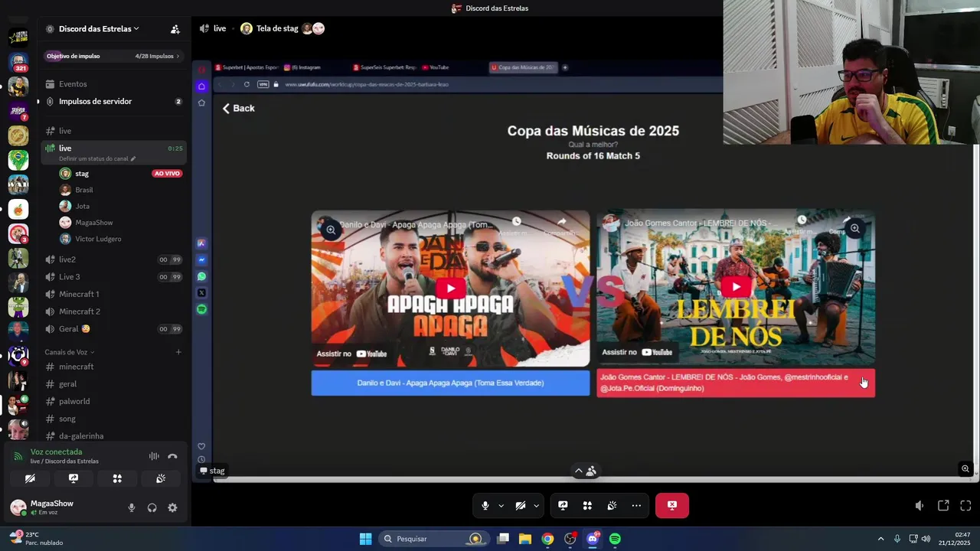Open the Eventos section
This screenshot has height=551, width=980.
click(113, 84)
